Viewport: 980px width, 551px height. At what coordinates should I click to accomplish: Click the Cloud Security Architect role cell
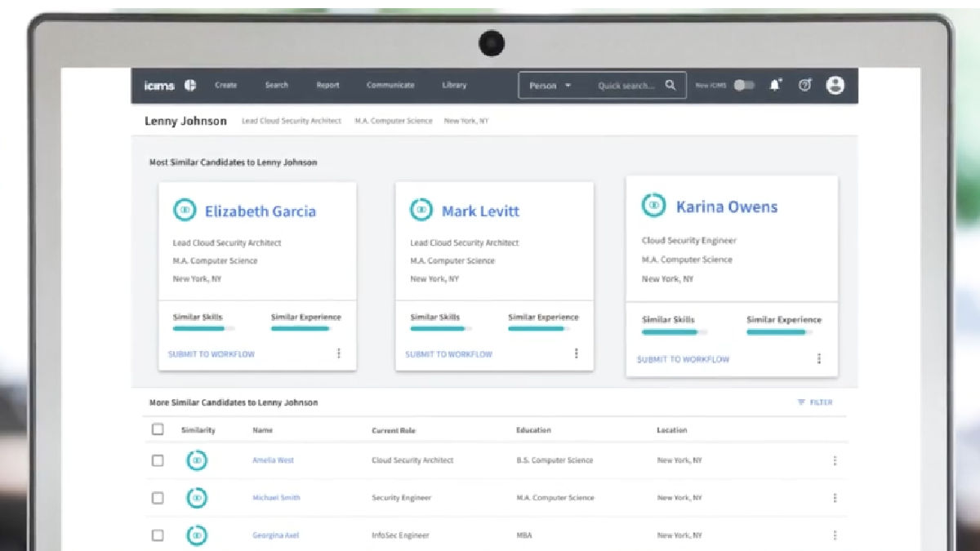(412, 460)
